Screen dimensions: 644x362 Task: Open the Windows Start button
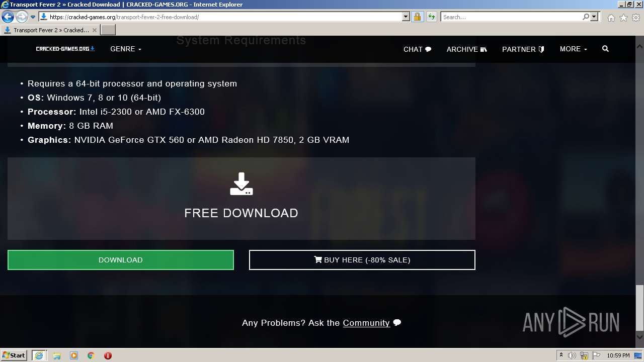point(14,355)
